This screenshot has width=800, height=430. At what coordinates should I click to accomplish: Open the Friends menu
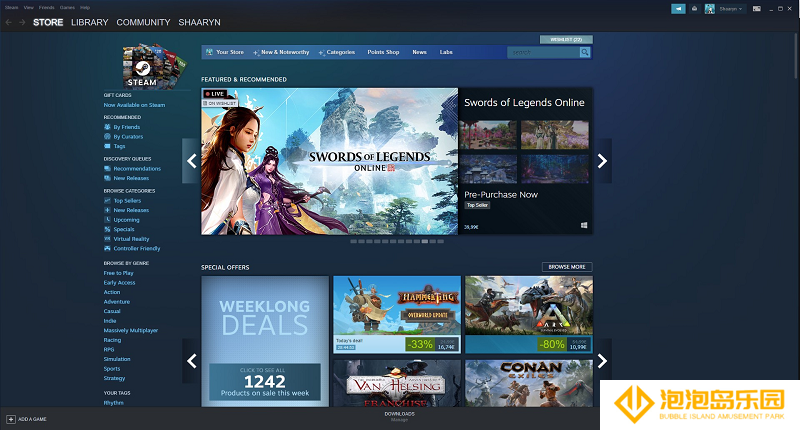click(46, 8)
